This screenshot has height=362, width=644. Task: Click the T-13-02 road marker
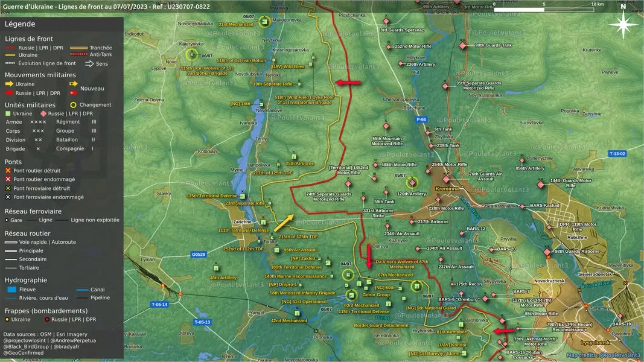617,153
